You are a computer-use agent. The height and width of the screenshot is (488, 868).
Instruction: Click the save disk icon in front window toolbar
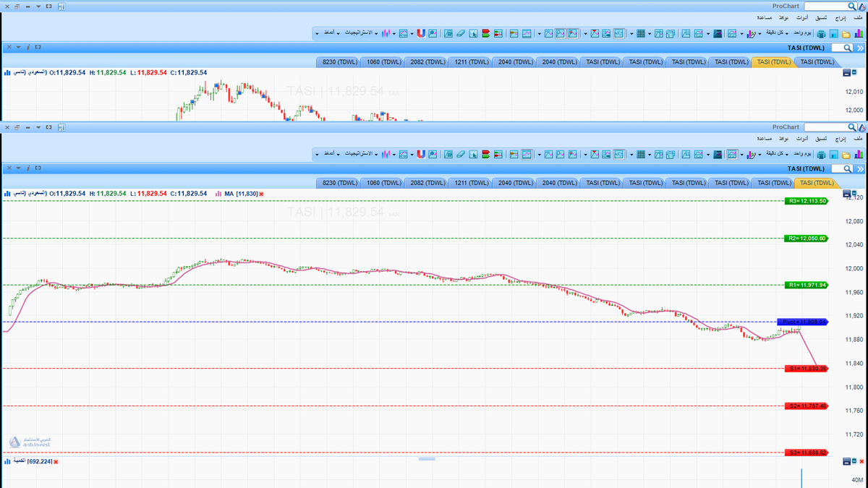(833, 155)
